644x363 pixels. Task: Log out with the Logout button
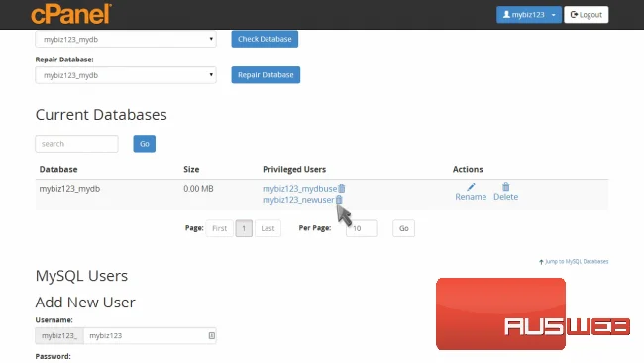coord(587,15)
